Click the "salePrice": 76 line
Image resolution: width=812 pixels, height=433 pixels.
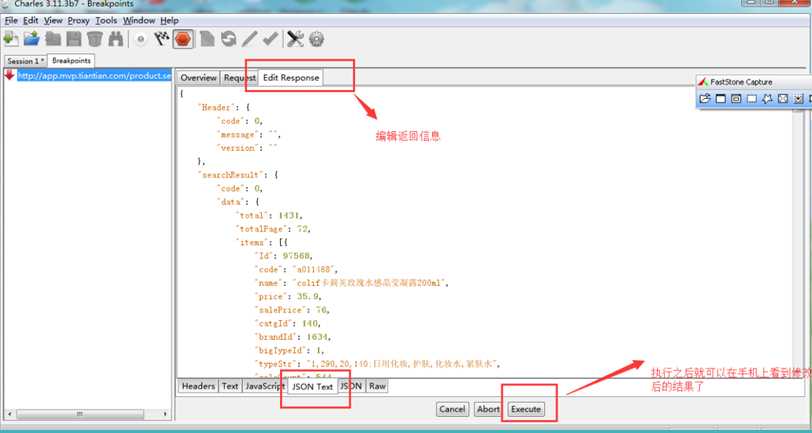(x=292, y=310)
